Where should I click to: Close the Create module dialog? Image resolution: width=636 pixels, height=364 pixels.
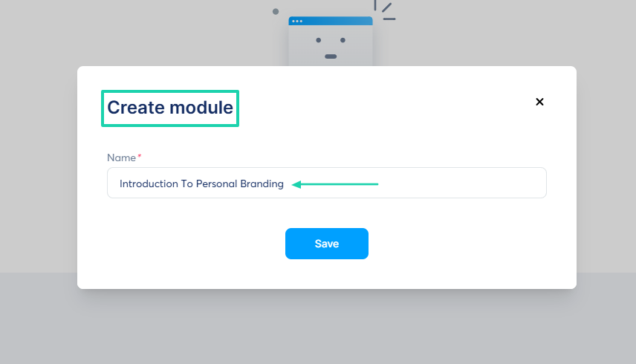(x=539, y=102)
